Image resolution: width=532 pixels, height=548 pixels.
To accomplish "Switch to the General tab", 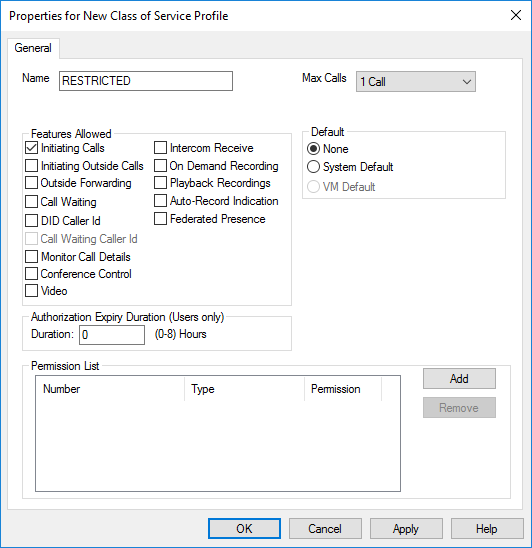I will pos(33,48).
